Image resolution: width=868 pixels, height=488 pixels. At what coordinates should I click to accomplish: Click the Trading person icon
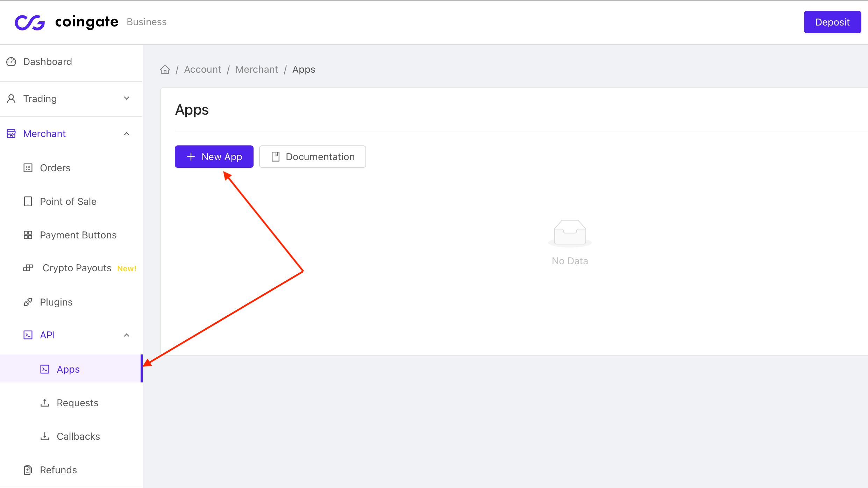[11, 99]
